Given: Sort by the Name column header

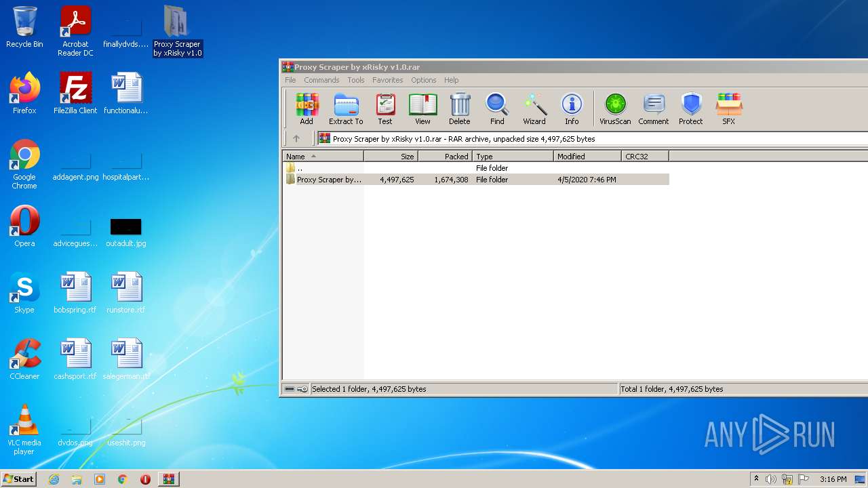Looking at the screenshot, I should (323, 156).
